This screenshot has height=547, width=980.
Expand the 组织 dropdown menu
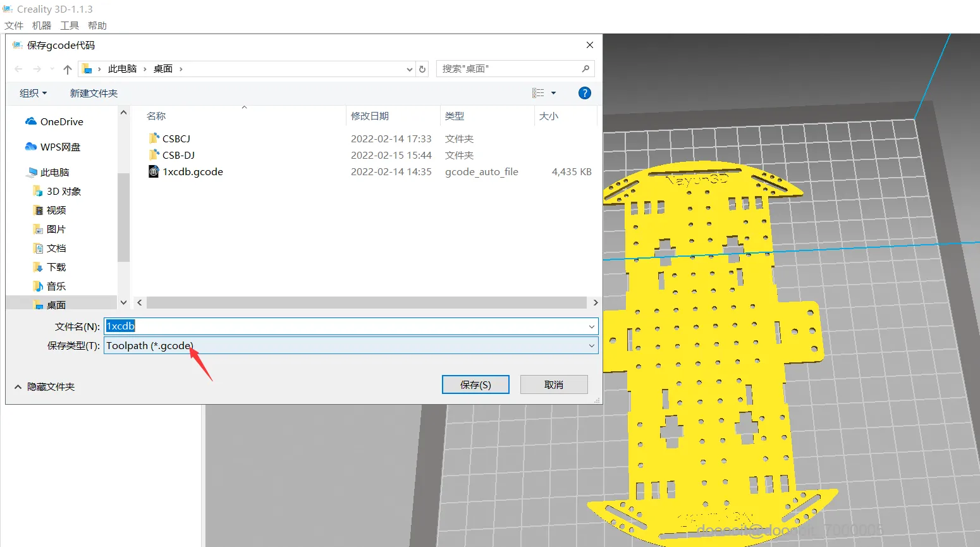click(x=33, y=93)
